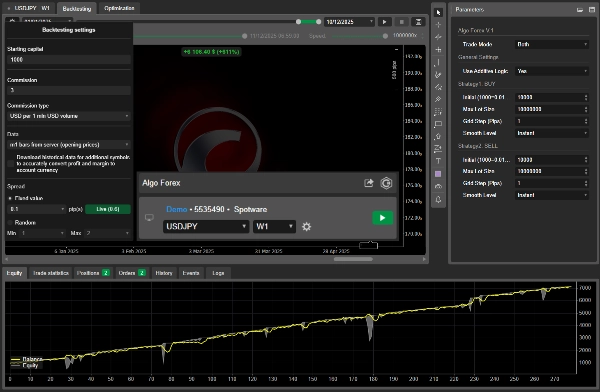
Task: Click the monitor icon in instance panel
Action: tap(149, 218)
